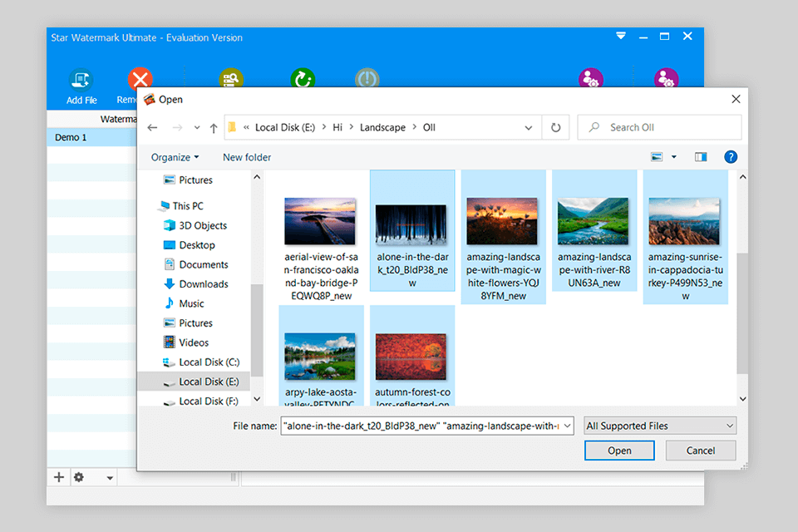Close the Open dialog with the X
Viewport: 798px width, 532px height.
736,99
